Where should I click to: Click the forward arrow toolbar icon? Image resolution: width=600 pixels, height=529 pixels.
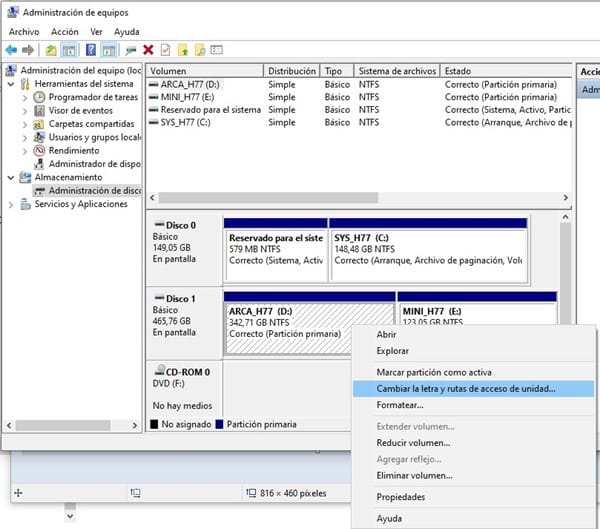(x=28, y=50)
